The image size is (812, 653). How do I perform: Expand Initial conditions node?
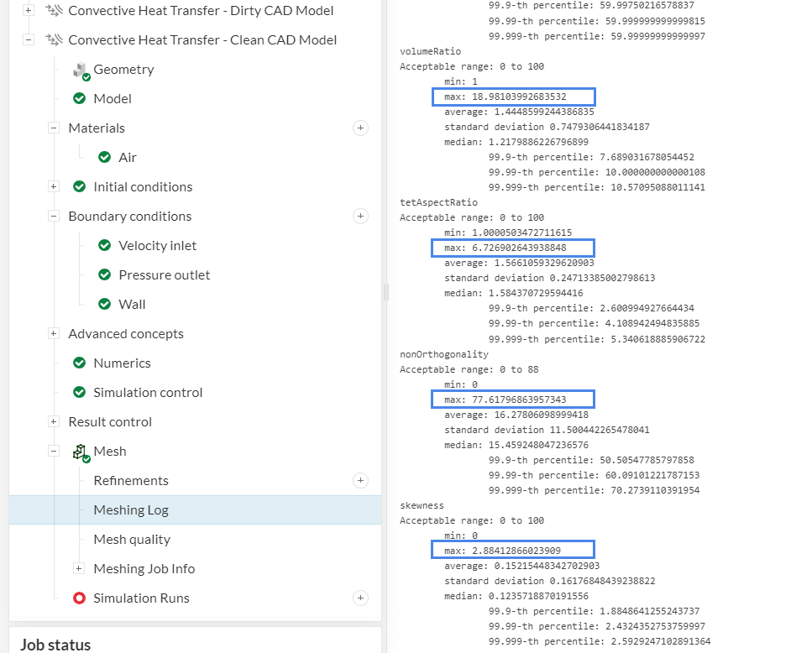[x=54, y=186]
